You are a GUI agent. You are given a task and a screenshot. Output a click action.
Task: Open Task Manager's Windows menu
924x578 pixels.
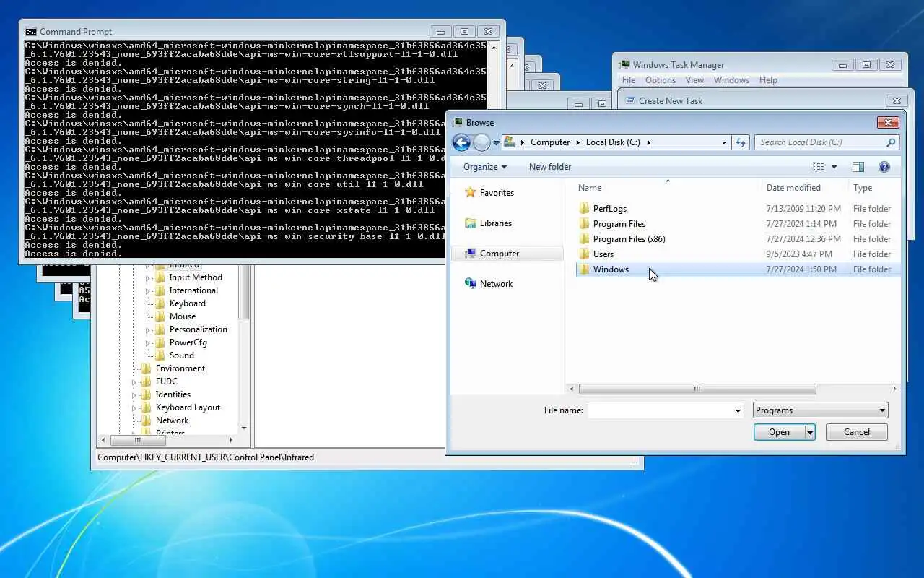click(731, 80)
